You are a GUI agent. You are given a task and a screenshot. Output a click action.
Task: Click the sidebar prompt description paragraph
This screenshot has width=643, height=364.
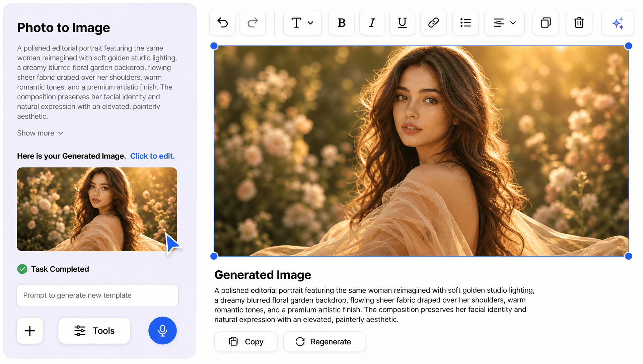pyautogui.click(x=97, y=82)
